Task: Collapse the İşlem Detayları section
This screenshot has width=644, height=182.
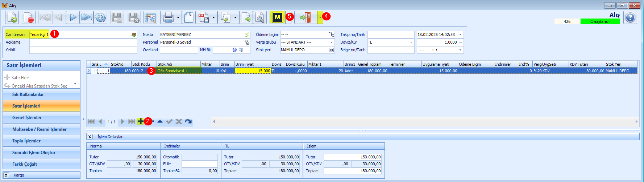Action: pos(90,137)
